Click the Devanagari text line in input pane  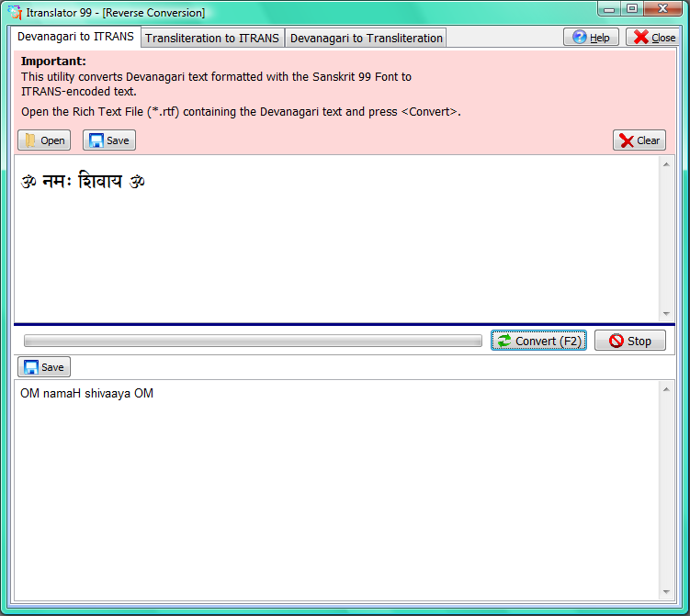coord(84,181)
